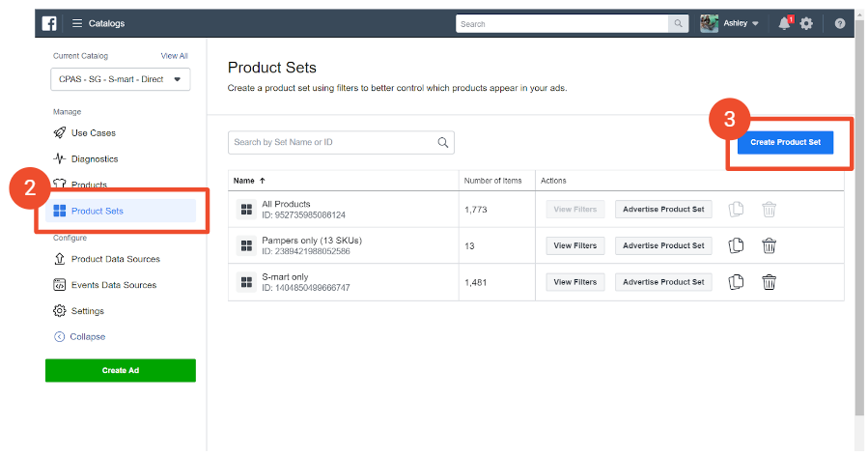Click View All catalogs link

(174, 56)
